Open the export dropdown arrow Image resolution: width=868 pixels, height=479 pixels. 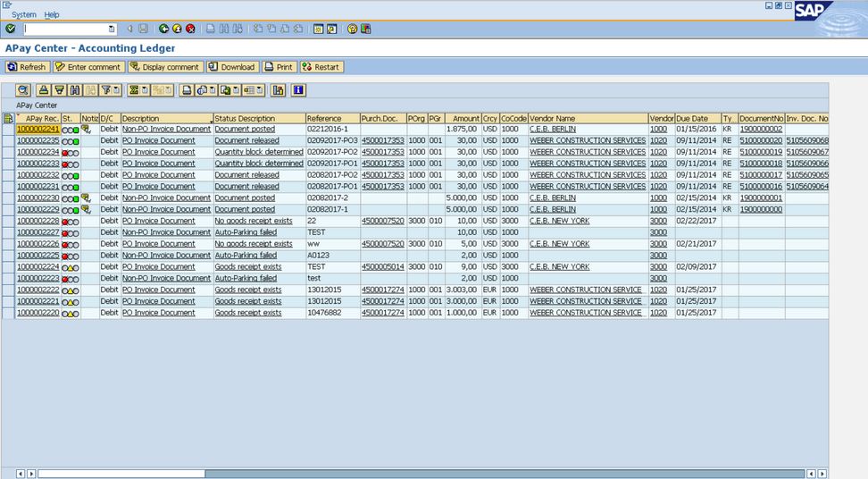pyautogui.click(x=236, y=89)
